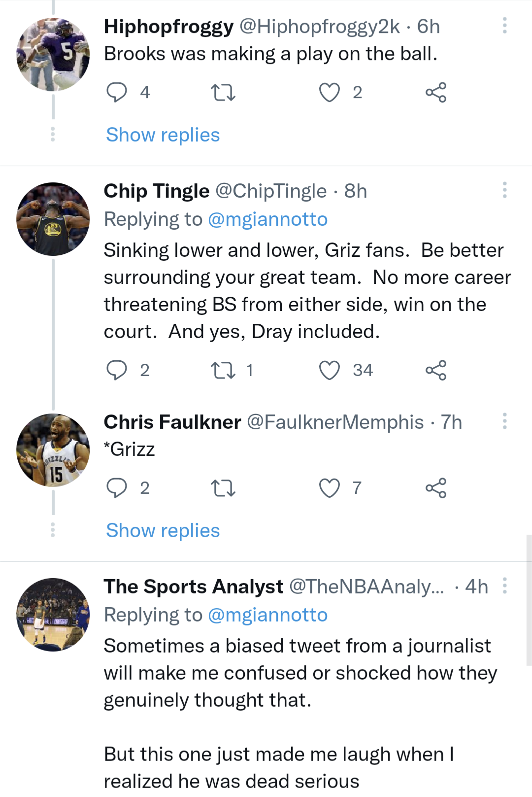The width and height of the screenshot is (532, 797).
Task: Open Chris Faulkner's profile picture
Action: [x=53, y=450]
